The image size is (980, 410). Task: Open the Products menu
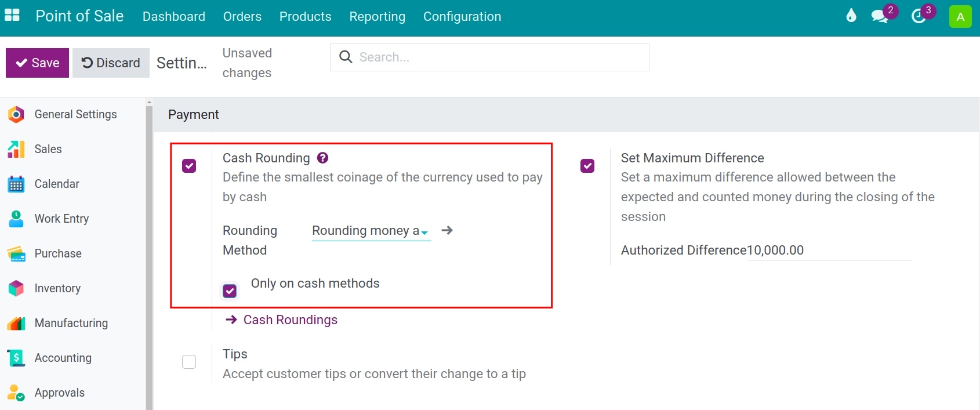[x=306, y=16]
